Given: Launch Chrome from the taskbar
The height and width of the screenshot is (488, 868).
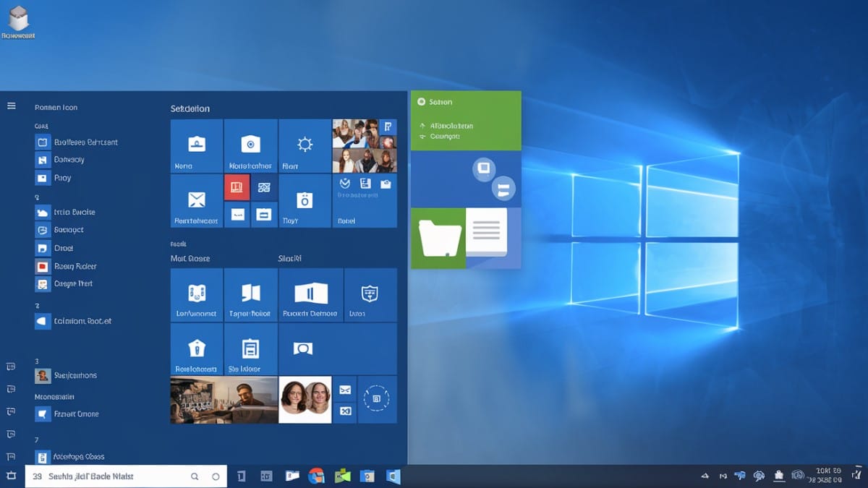Looking at the screenshot, I should pos(316,476).
